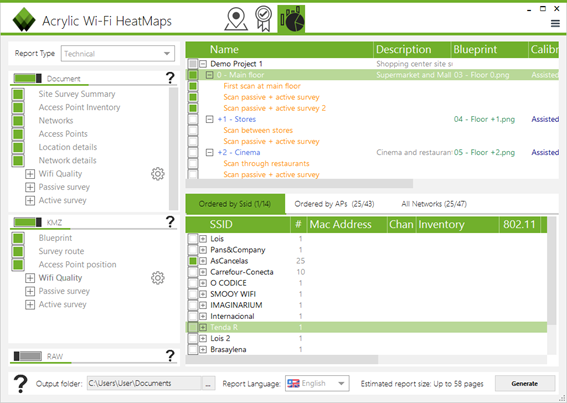Open RAW section help question mark

pyautogui.click(x=170, y=356)
